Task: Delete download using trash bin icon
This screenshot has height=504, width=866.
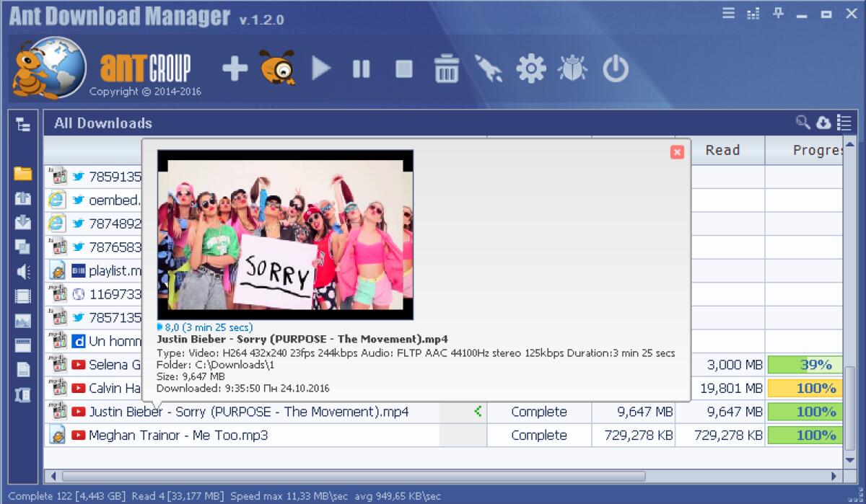Action: 447,69
